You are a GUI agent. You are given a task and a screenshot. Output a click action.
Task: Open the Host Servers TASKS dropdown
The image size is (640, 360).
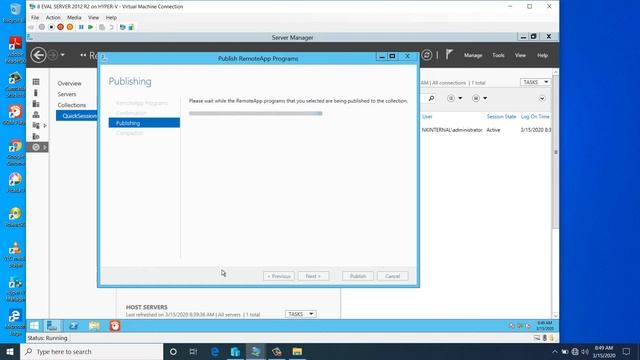300,314
